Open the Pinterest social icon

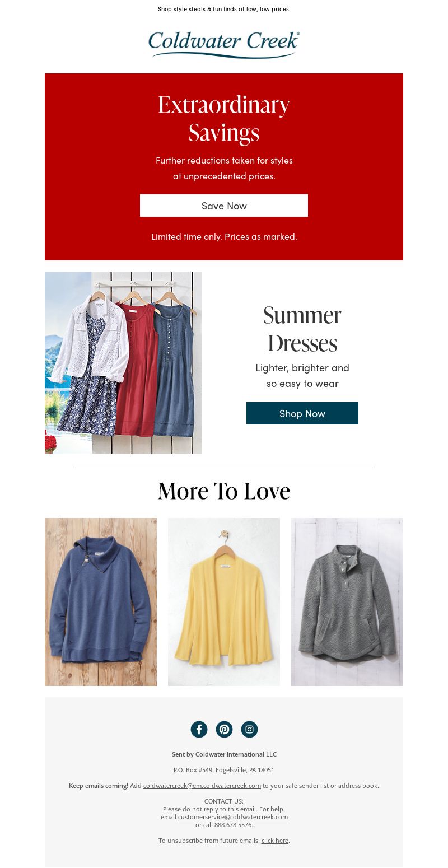(224, 729)
